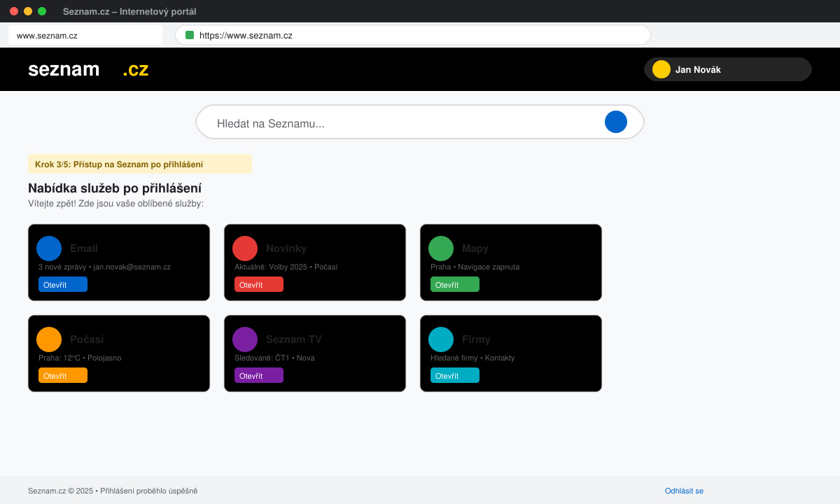840x504 pixels.
Task: Open the Seznam TV service
Action: point(259,375)
